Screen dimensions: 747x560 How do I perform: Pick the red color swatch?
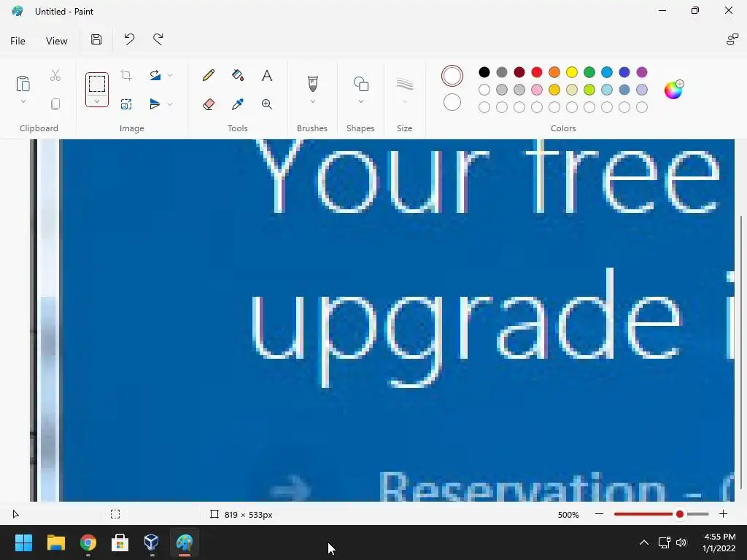pyautogui.click(x=537, y=72)
